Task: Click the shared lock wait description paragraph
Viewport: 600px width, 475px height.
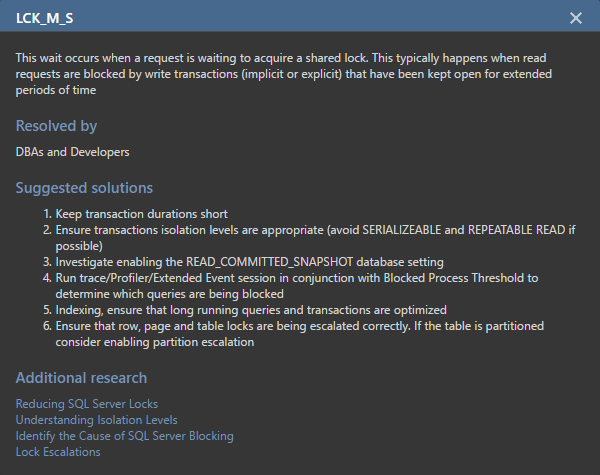Action: point(284,74)
